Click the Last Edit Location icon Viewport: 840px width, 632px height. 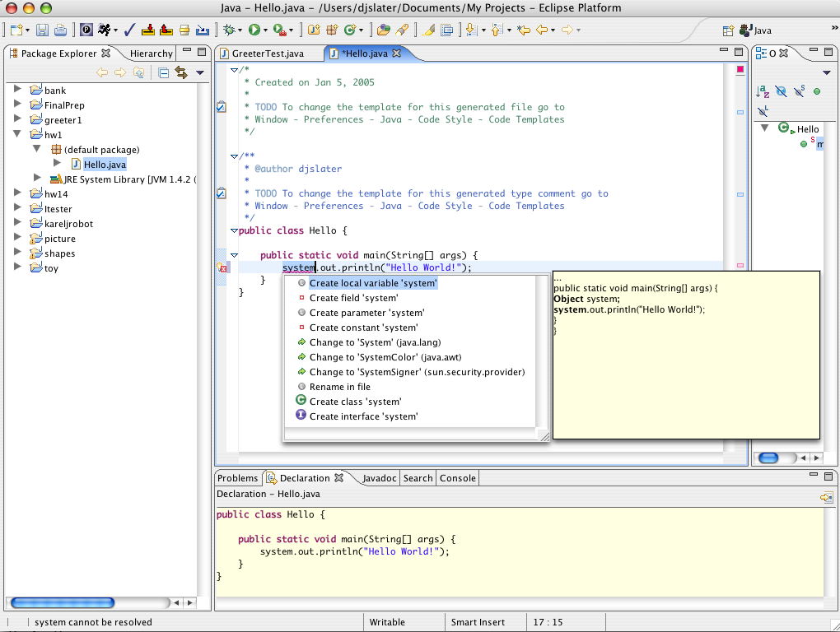tap(524, 30)
